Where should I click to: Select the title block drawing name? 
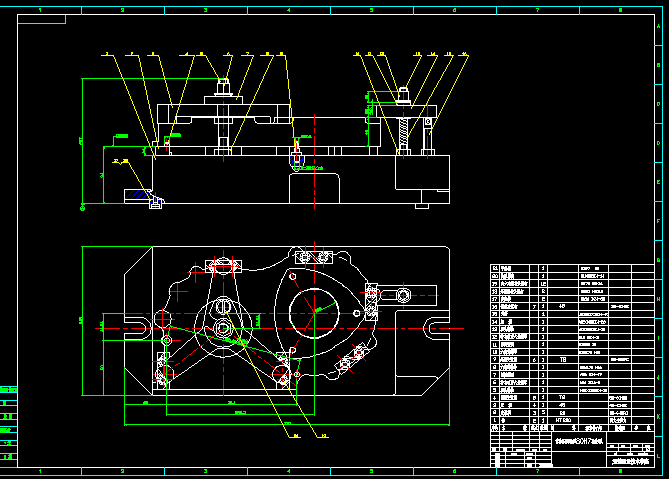(580, 439)
